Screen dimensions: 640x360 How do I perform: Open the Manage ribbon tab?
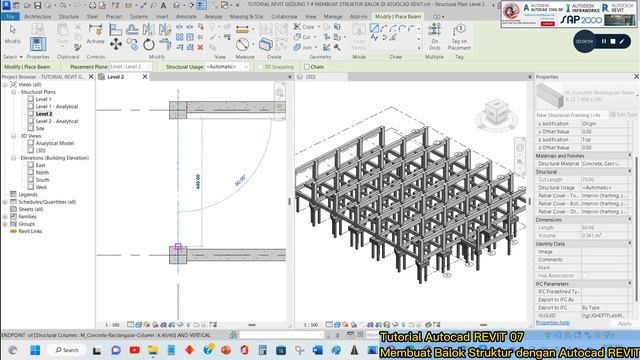point(333,17)
